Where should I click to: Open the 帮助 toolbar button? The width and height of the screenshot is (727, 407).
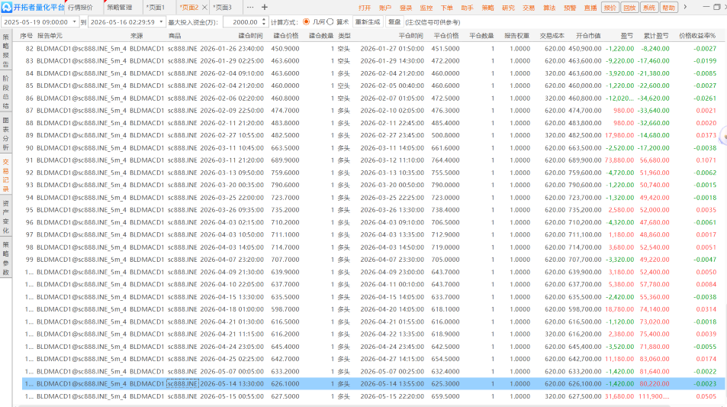pos(668,7)
